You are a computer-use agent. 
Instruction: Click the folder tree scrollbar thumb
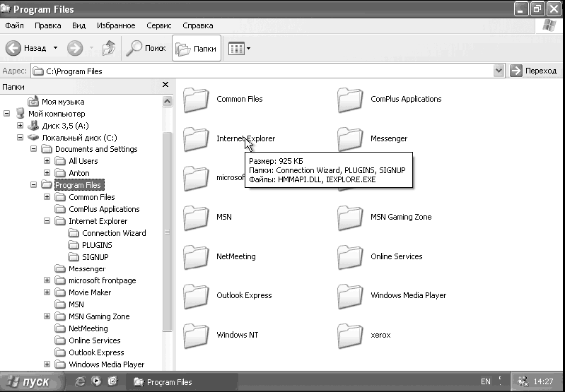click(x=167, y=232)
